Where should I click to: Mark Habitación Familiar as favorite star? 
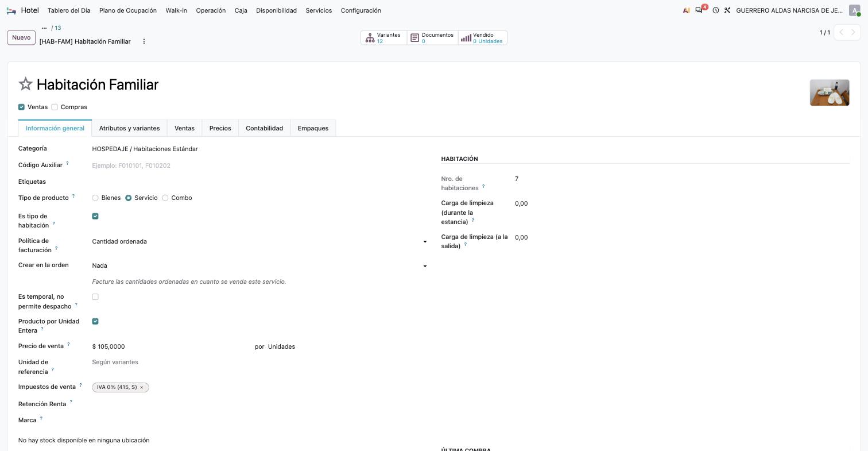[x=25, y=84]
